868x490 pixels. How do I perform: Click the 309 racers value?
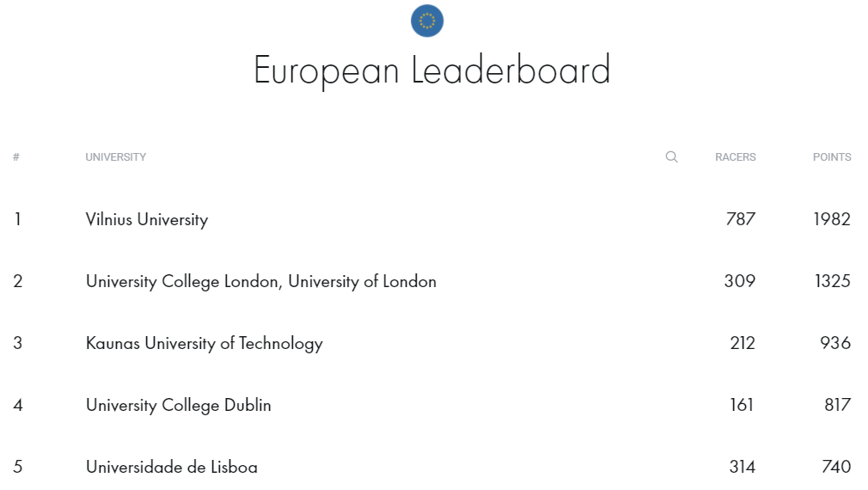click(x=740, y=281)
